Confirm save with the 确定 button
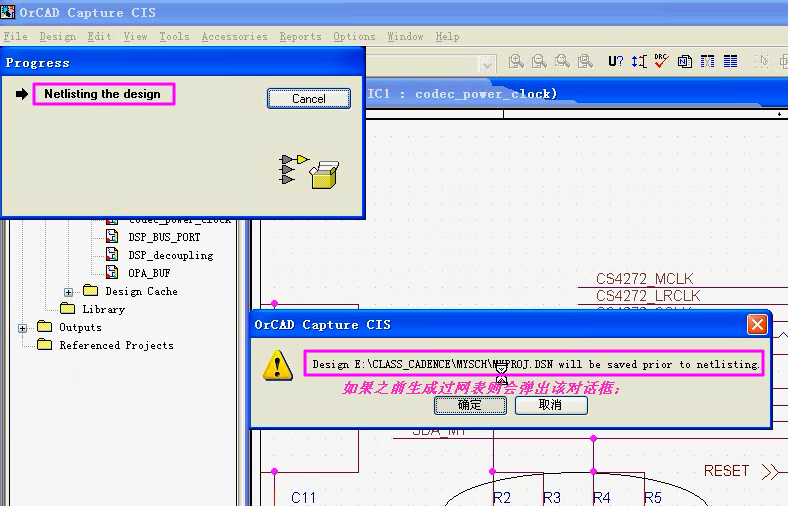This screenshot has width=788, height=506. (x=470, y=405)
